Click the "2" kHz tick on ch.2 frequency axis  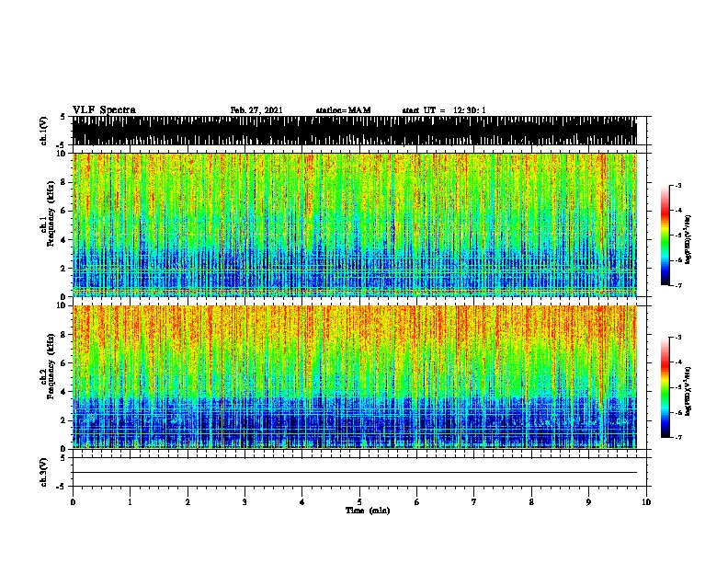pyautogui.click(x=64, y=420)
